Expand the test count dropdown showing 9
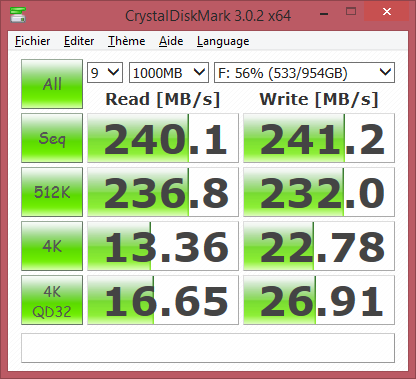 point(105,72)
